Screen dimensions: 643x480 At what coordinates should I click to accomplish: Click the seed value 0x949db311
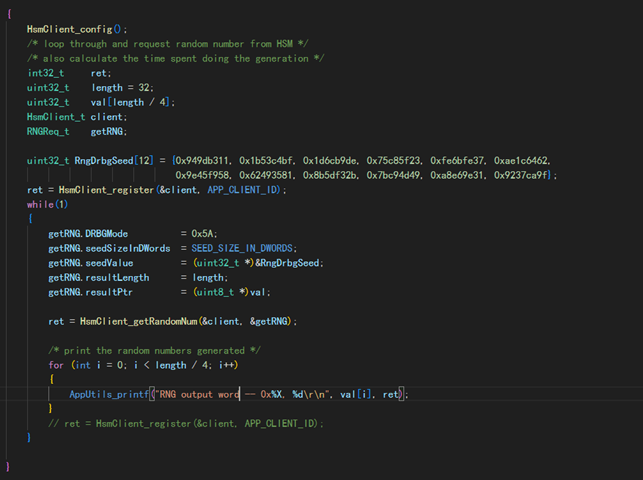tap(201, 161)
